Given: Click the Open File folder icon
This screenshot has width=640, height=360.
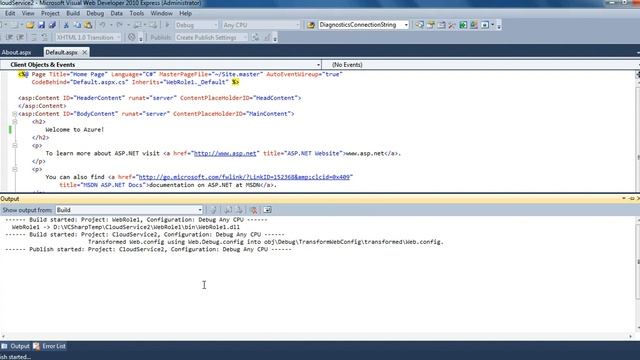Looking at the screenshot, I should 30,25.
